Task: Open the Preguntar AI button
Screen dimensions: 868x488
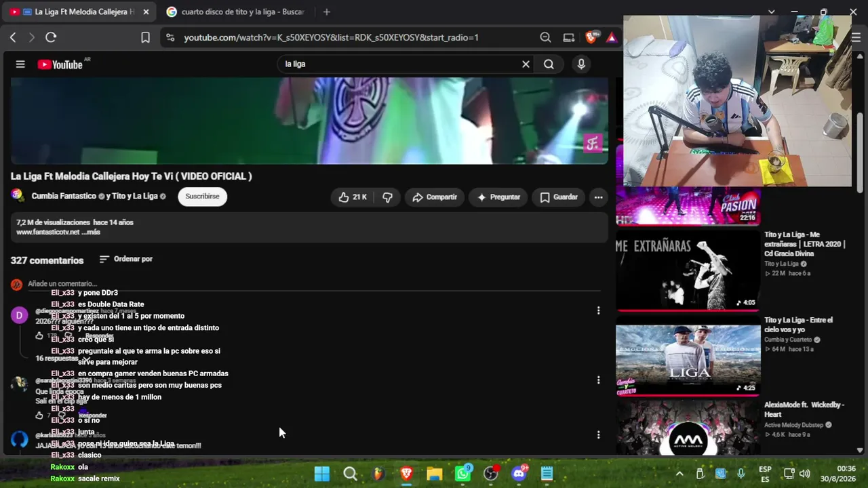Action: tap(498, 197)
